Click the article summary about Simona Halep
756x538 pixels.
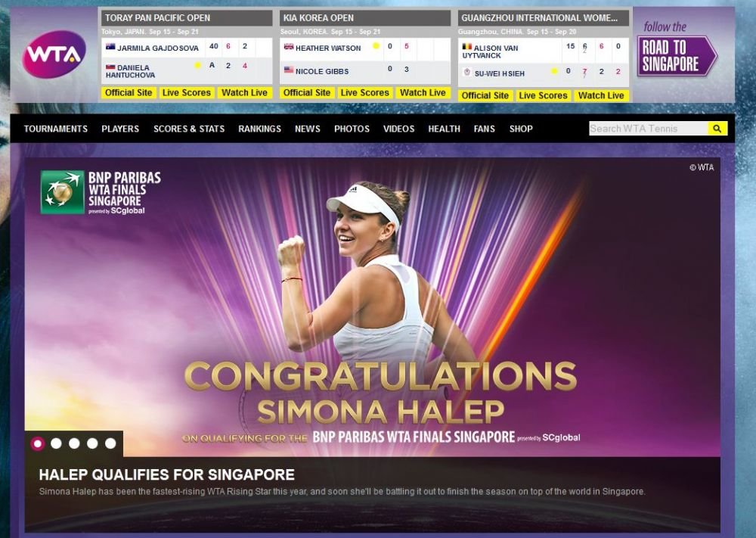tap(342, 492)
